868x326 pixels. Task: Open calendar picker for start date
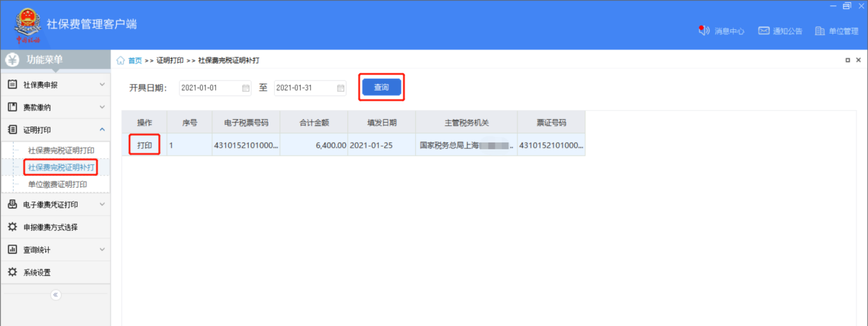click(x=246, y=88)
